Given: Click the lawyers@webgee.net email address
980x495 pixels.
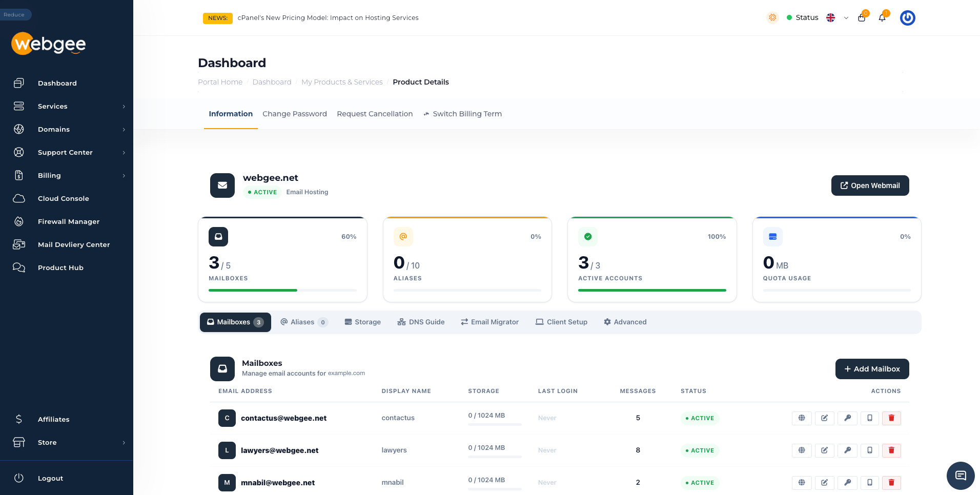Looking at the screenshot, I should (x=279, y=450).
